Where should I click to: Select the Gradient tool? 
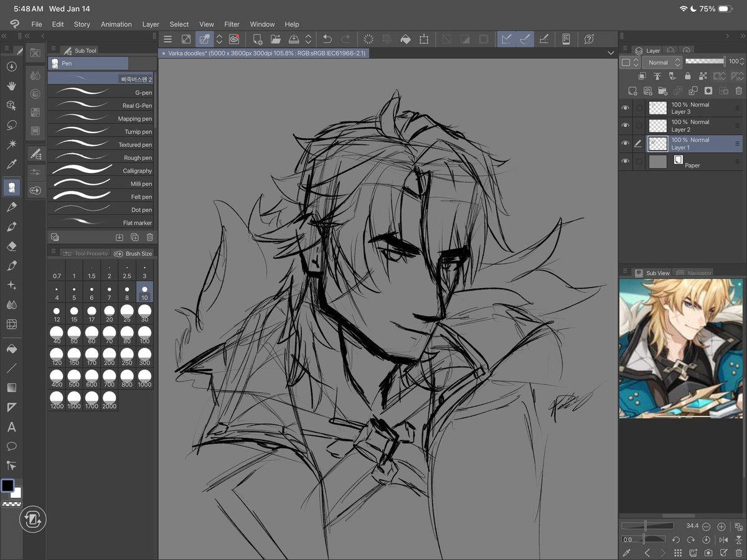11,388
